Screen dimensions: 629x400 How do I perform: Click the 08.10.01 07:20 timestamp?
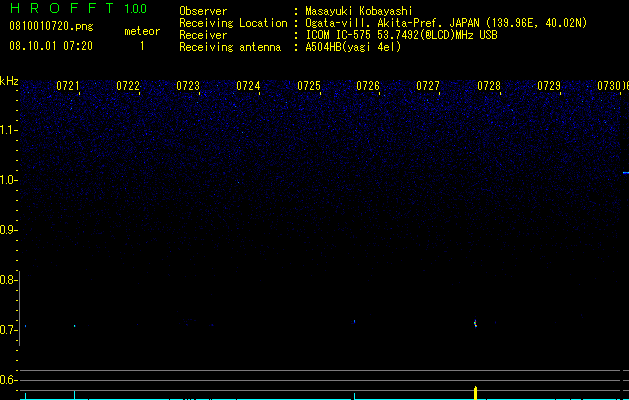[x=51, y=46]
